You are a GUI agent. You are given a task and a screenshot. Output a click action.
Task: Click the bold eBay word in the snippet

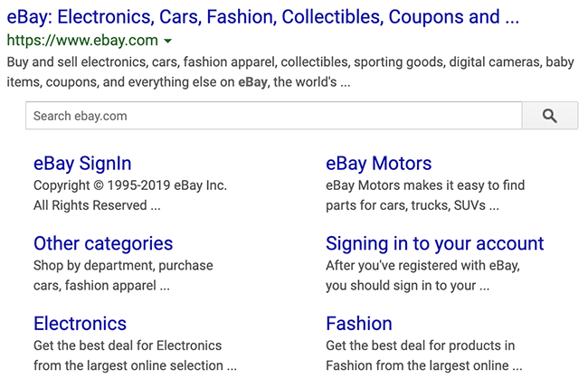(252, 82)
